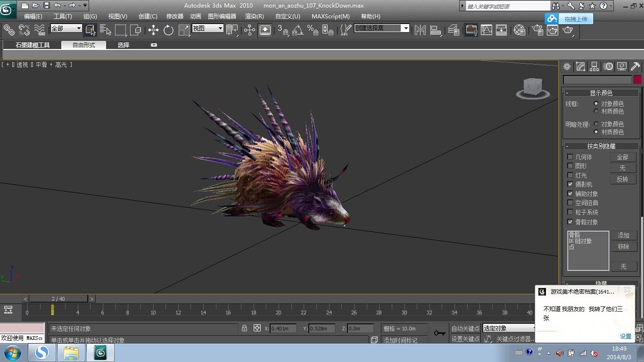This screenshot has height=362, width=644.
Task: Switch to the 选择 ribbon tab
Action: tap(124, 45)
